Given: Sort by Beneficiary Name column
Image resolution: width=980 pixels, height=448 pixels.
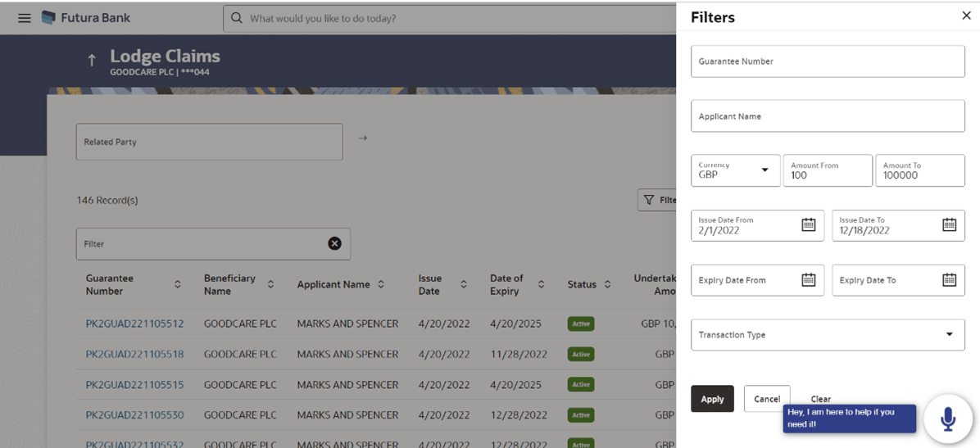Looking at the screenshot, I should [270, 284].
